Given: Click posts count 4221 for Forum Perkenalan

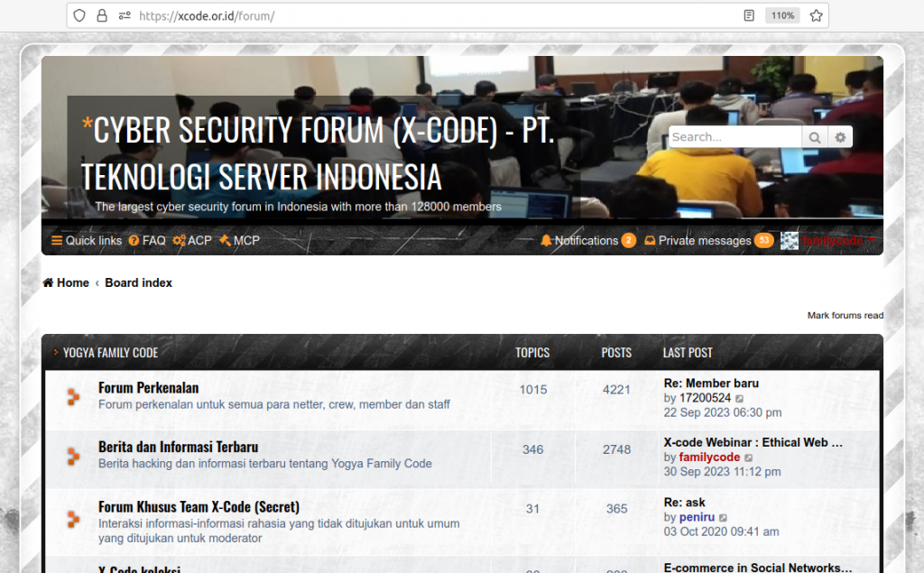Looking at the screenshot, I should click(616, 390).
